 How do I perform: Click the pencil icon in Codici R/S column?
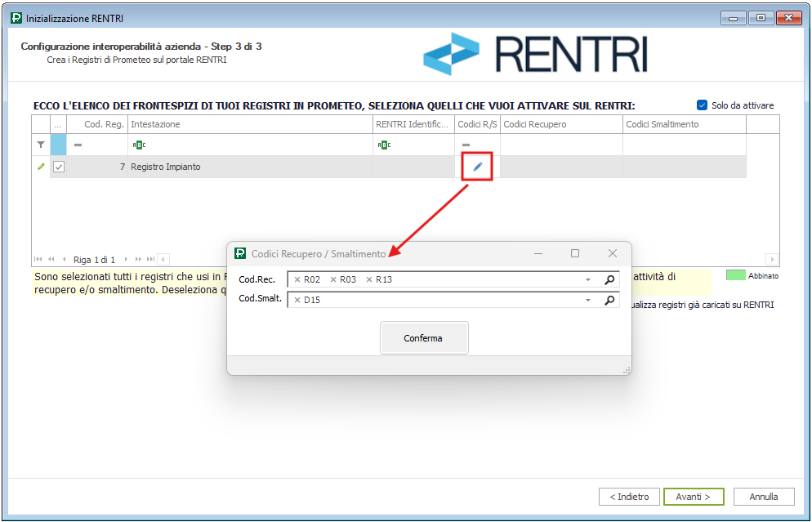tap(478, 167)
